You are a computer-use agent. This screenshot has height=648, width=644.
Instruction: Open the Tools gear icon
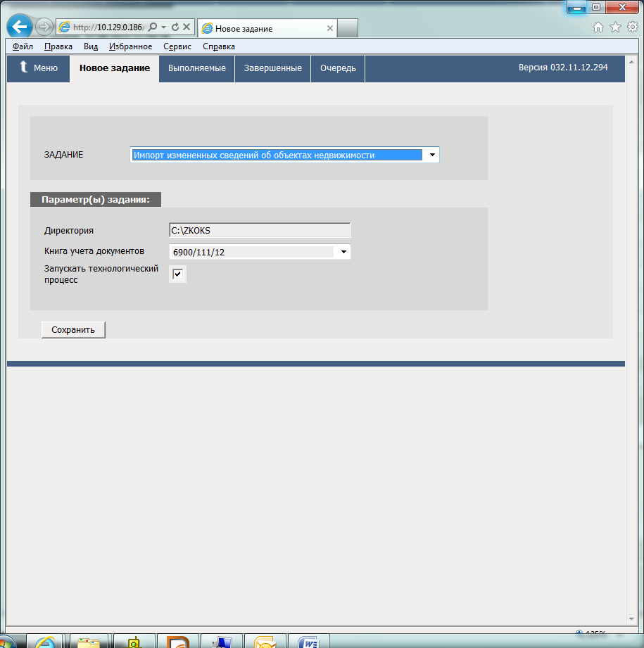[633, 27]
